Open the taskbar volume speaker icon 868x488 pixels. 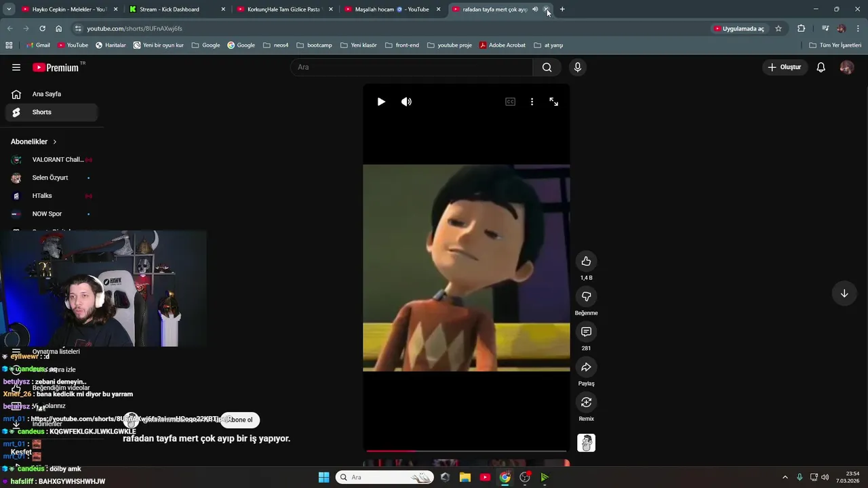(825, 477)
